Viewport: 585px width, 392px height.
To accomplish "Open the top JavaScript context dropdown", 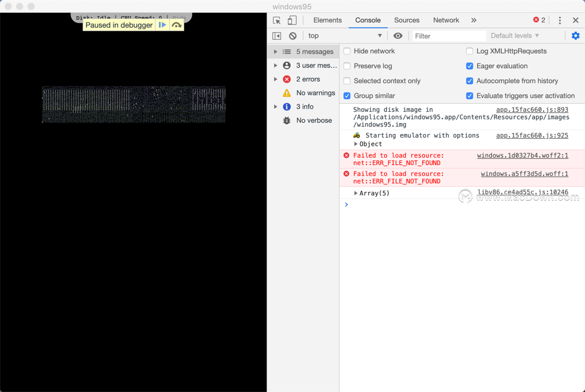I will [345, 36].
